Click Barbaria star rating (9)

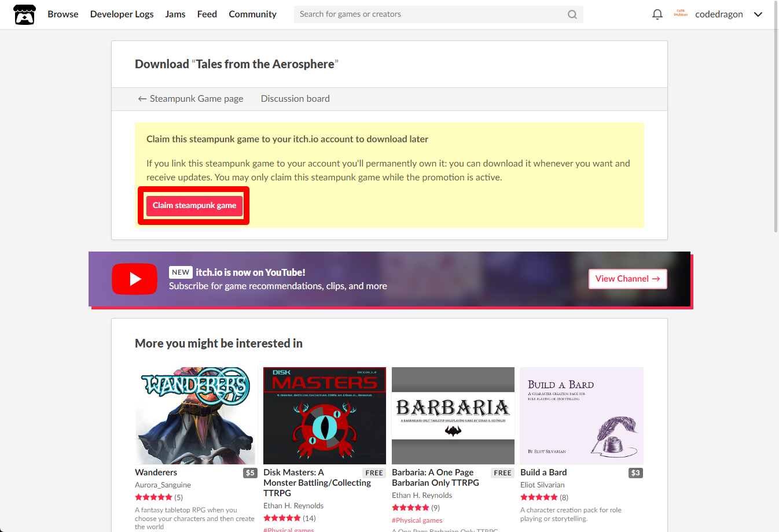pos(416,508)
